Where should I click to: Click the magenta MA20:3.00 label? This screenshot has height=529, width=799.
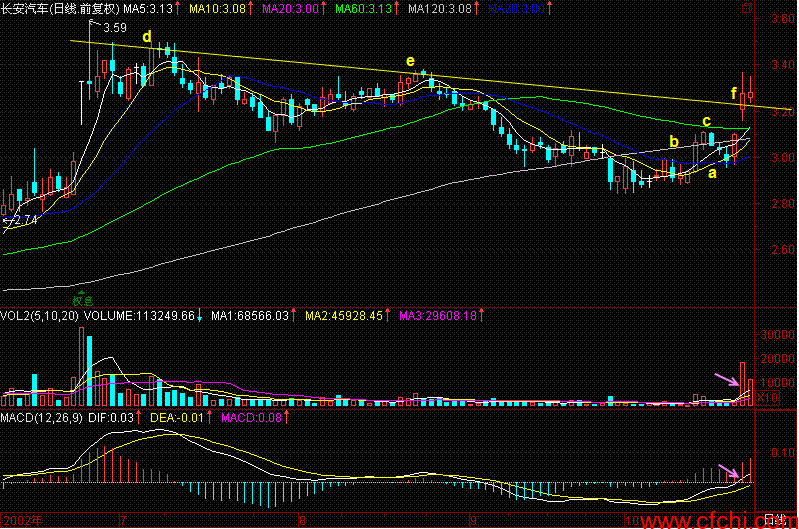pyautogui.click(x=290, y=9)
